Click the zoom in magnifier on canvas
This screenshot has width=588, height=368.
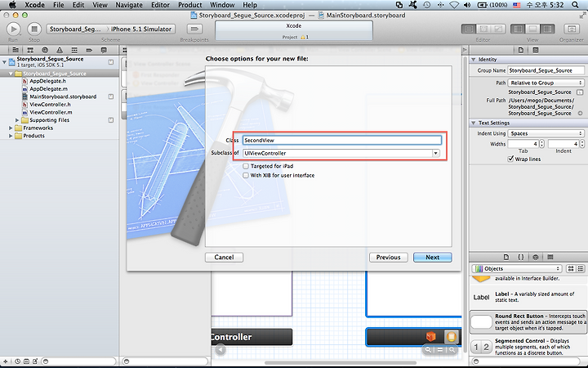point(452,350)
